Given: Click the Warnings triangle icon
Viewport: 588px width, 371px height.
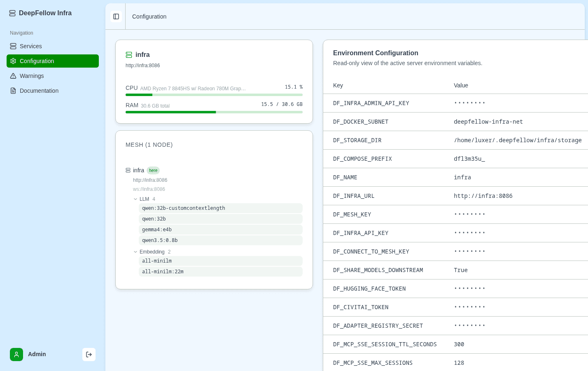Looking at the screenshot, I should point(13,76).
